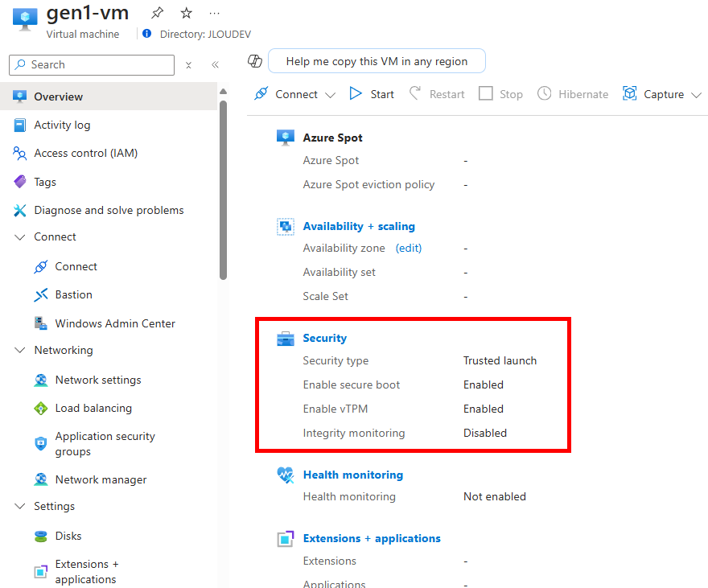Collapse the sidebar menu with double chevron
Viewport: 708px width, 588px height.
[215, 65]
